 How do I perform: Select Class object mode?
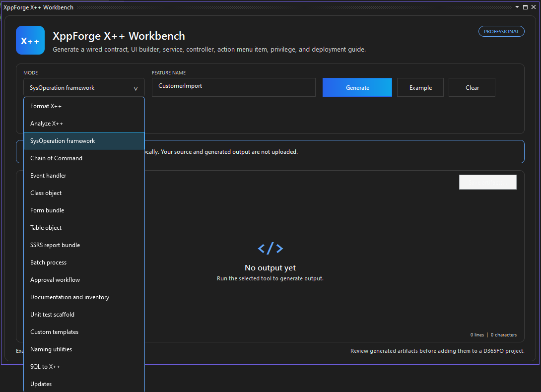tap(84, 193)
